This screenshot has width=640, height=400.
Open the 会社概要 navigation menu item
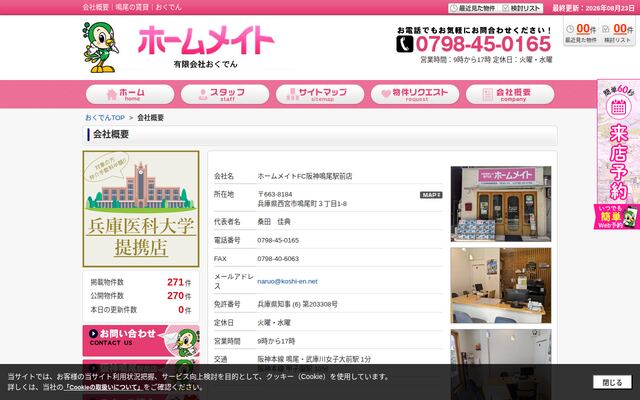510,94
